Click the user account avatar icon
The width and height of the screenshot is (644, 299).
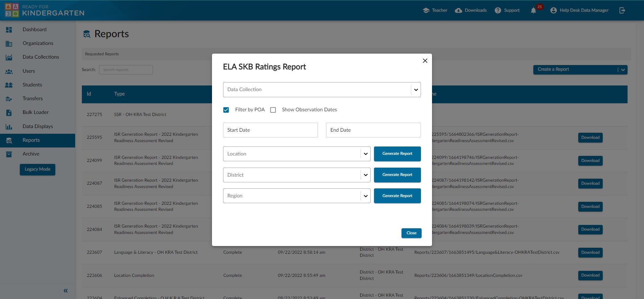click(553, 10)
